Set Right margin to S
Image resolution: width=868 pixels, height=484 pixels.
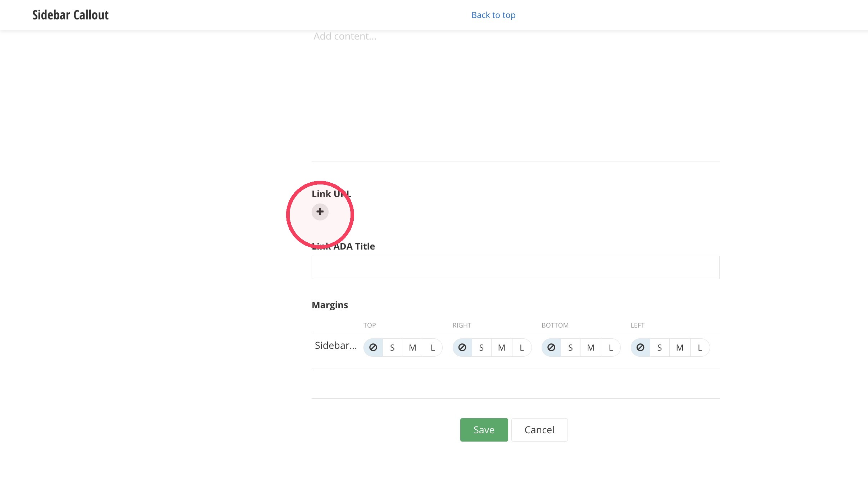pyautogui.click(x=482, y=348)
